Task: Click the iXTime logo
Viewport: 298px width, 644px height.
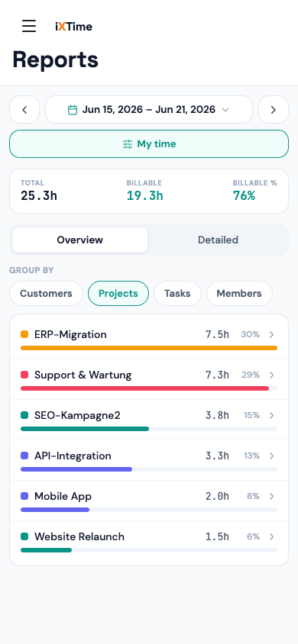Action: click(73, 26)
